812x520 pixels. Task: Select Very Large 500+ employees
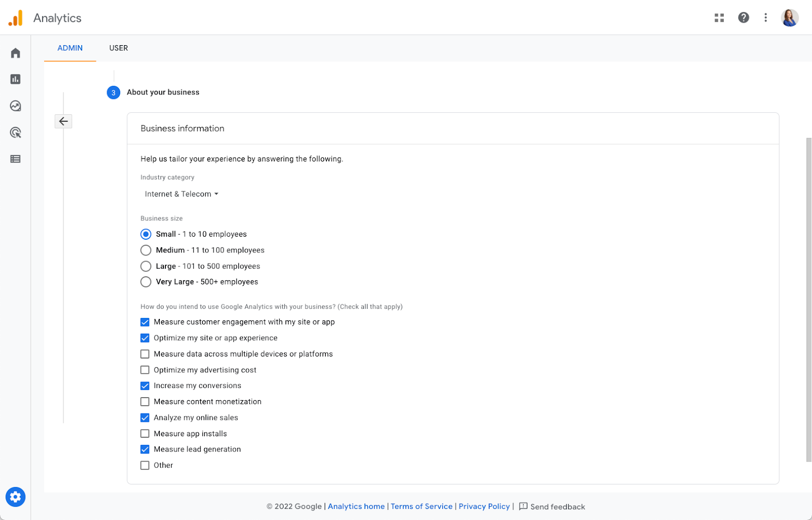coord(146,282)
